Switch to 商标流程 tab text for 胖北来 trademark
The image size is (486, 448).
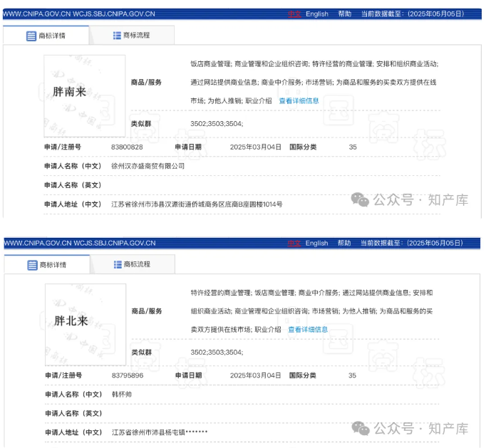[x=137, y=265]
